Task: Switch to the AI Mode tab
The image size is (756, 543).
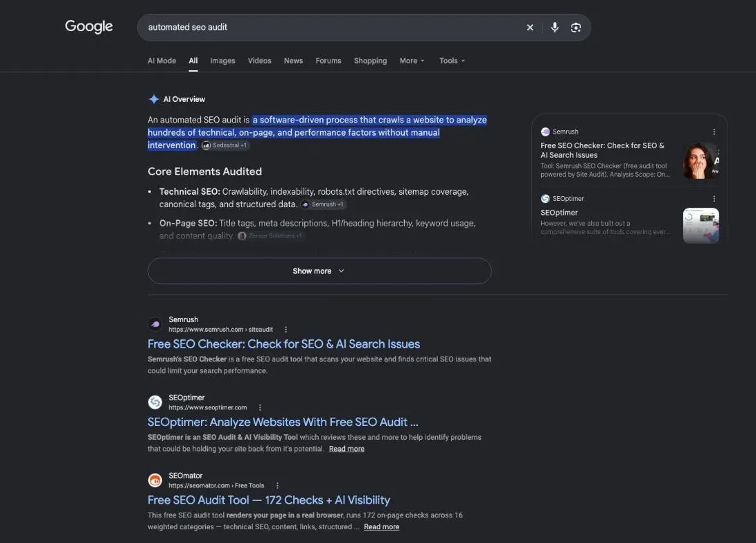Action: [161, 61]
